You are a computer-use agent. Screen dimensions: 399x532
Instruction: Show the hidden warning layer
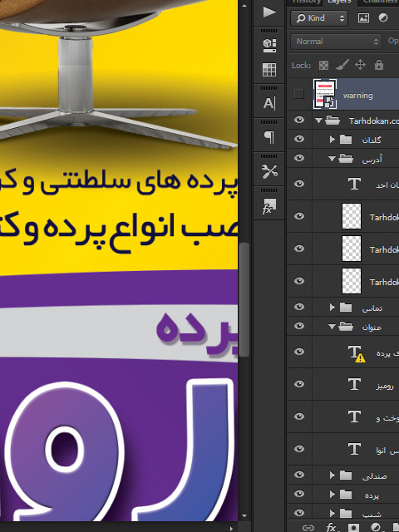[x=299, y=94]
